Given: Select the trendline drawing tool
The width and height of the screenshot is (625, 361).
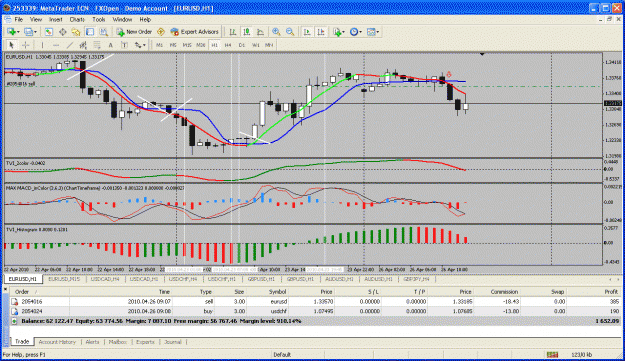Looking at the screenshot, I should (x=70, y=45).
